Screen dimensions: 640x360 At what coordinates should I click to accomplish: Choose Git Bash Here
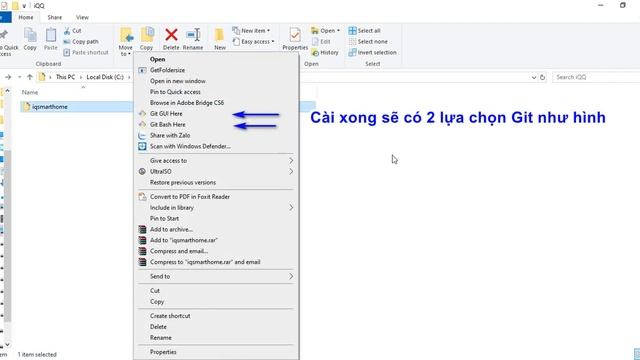217,124
